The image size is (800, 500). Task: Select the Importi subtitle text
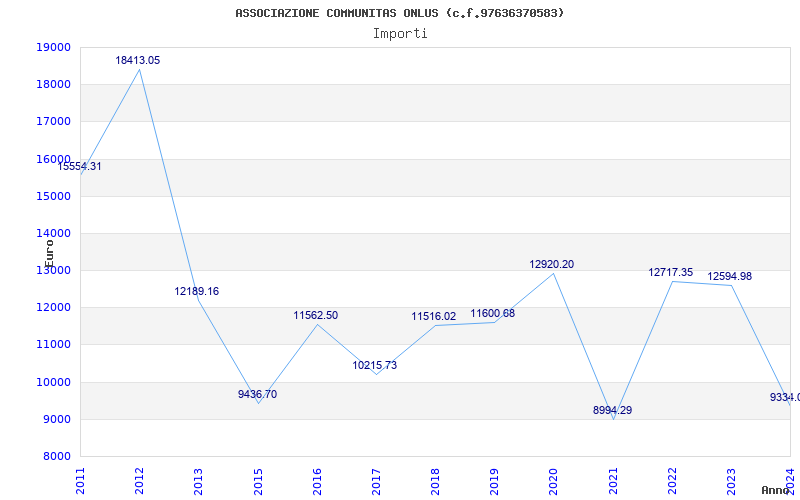pos(400,34)
